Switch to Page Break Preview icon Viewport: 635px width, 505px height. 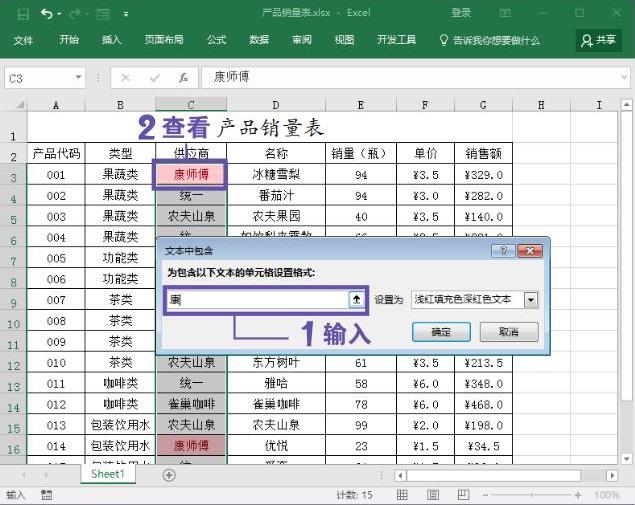pyautogui.click(x=463, y=494)
